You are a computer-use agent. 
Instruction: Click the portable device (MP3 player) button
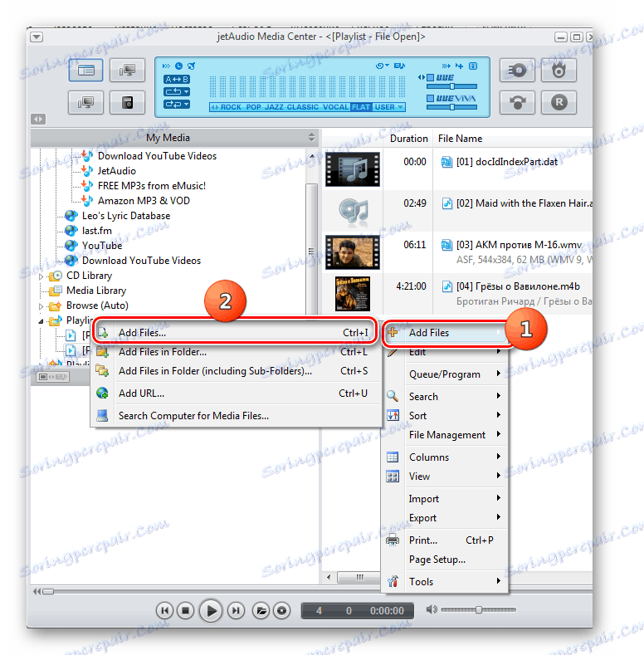click(127, 102)
